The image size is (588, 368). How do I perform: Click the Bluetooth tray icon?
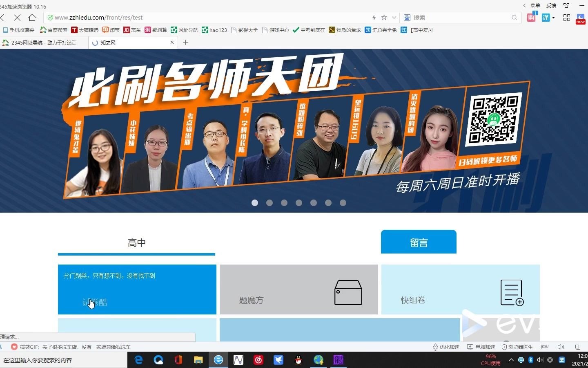point(530,360)
